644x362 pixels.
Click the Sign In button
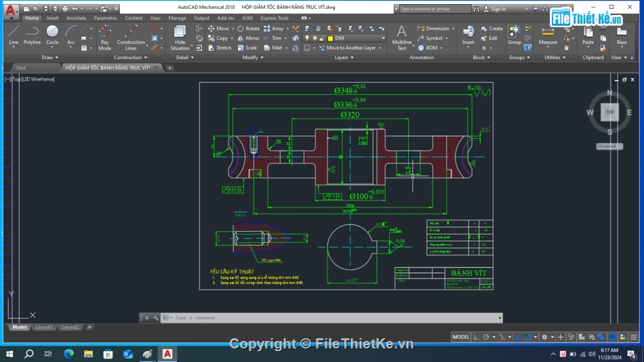point(494,9)
